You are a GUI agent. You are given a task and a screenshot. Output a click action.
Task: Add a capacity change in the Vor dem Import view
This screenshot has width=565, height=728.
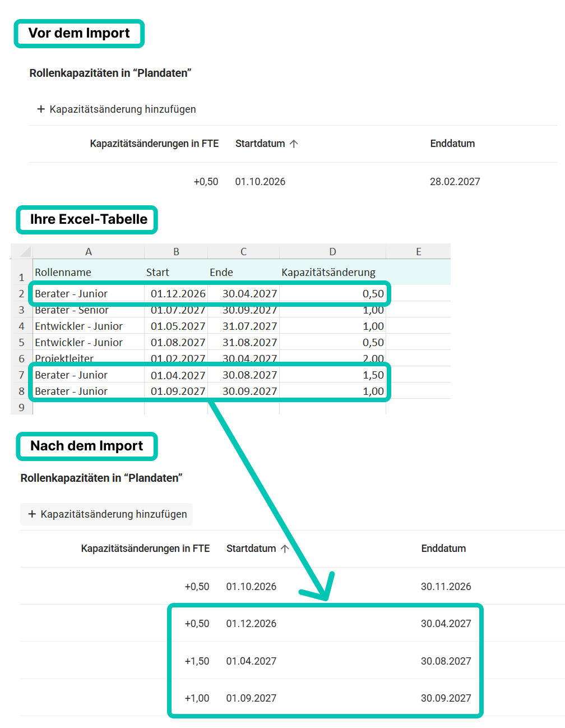[117, 109]
